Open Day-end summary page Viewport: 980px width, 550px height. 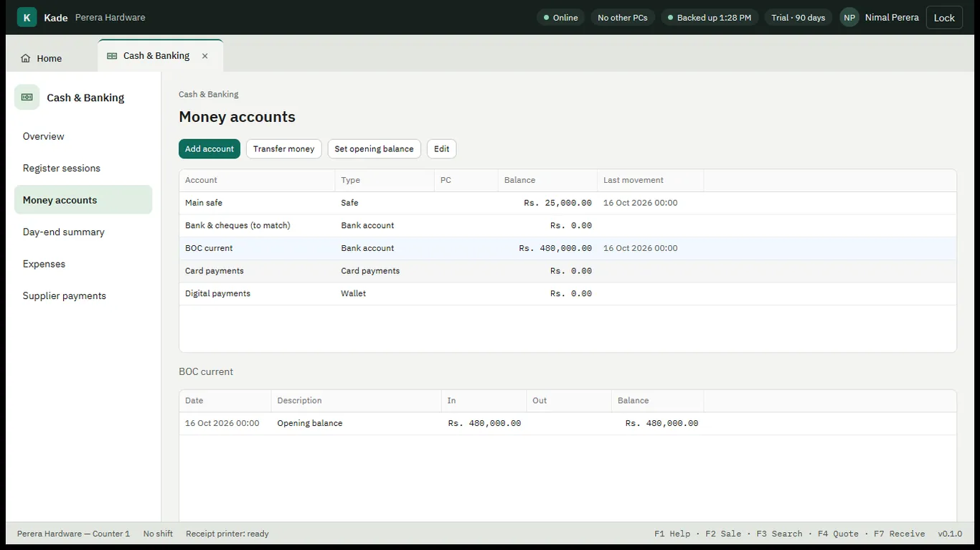tap(83, 232)
